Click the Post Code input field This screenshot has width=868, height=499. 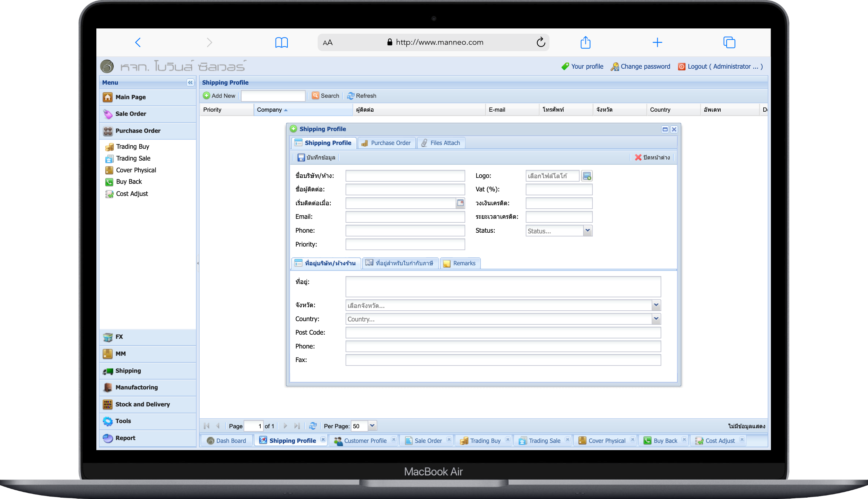point(503,333)
